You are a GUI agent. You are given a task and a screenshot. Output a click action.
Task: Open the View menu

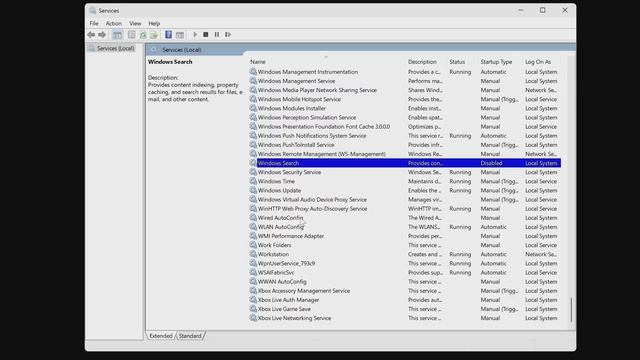pyautogui.click(x=135, y=23)
